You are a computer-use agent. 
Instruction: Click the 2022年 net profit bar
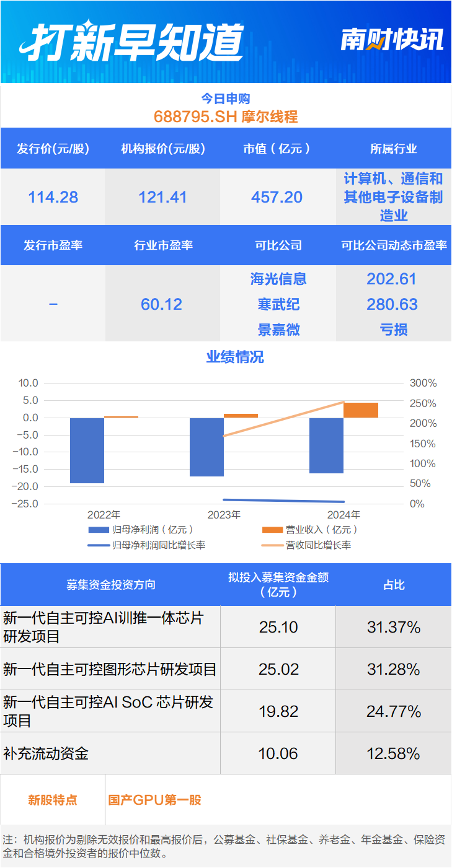(87, 450)
